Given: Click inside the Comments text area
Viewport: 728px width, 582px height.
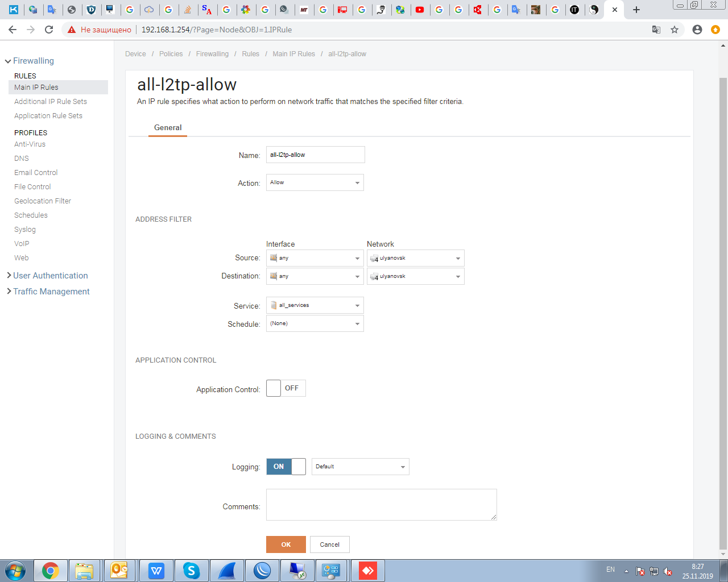Looking at the screenshot, I should click(381, 504).
